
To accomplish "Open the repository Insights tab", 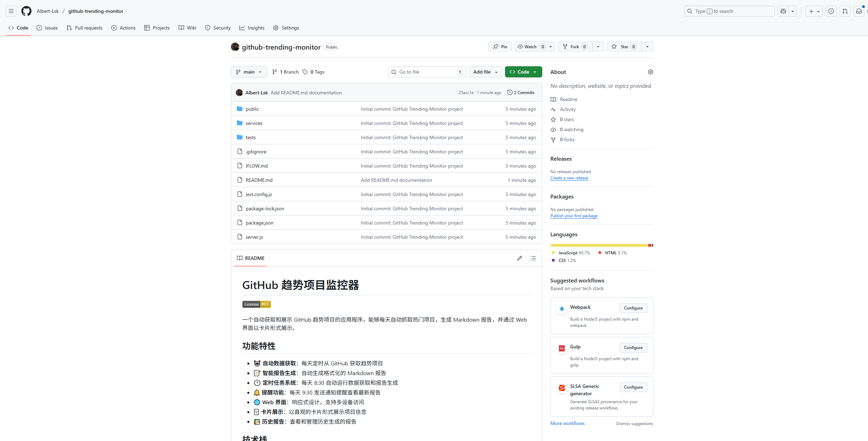I will 251,28.
